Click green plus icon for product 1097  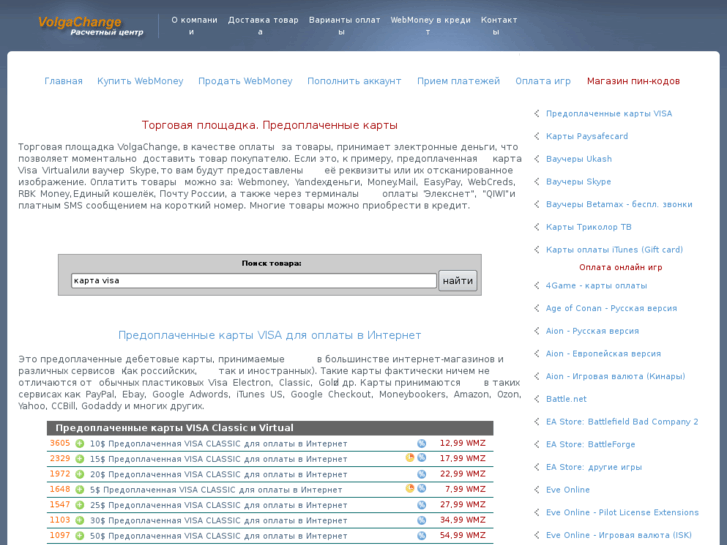click(x=80, y=536)
